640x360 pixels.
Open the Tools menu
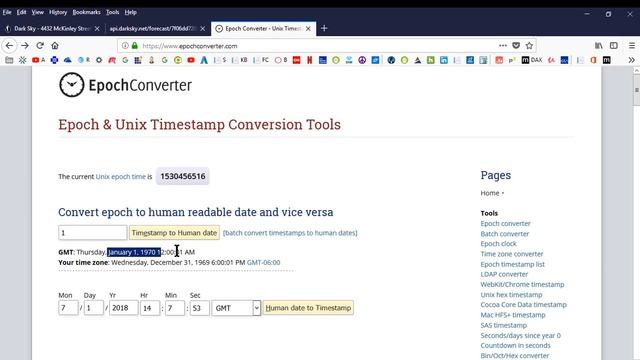(112, 12)
